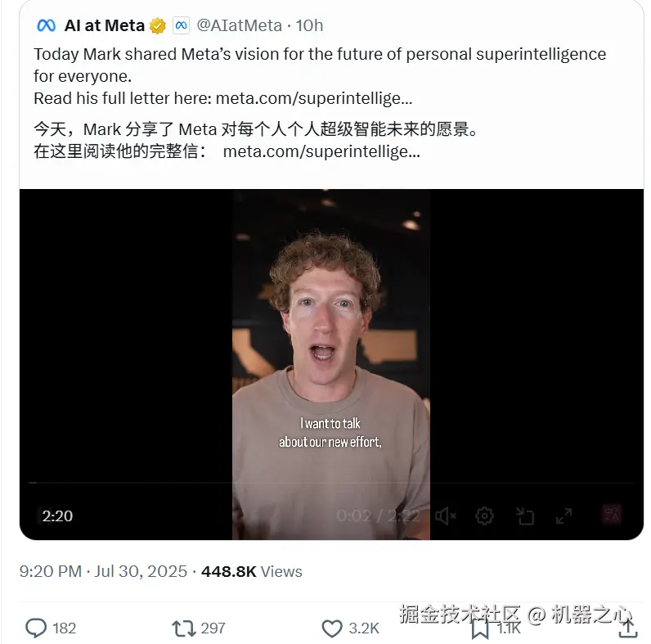Viewport: 651px width, 644px height.
Task: Open the replies with the comment icon
Action: [x=36, y=628]
